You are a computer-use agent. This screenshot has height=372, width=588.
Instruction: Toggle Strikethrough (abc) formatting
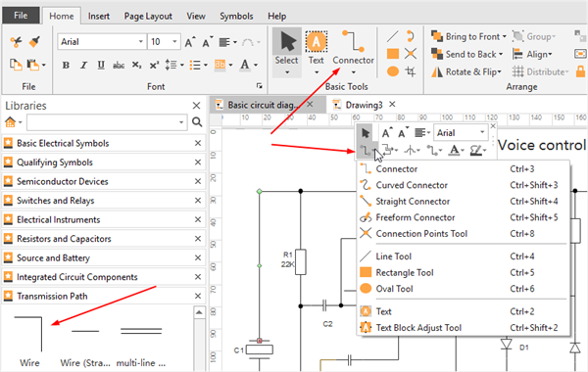[x=119, y=66]
